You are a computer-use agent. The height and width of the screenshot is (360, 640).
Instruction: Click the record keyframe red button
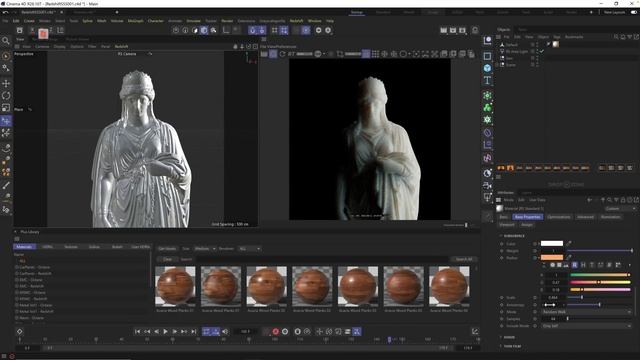tap(276, 332)
